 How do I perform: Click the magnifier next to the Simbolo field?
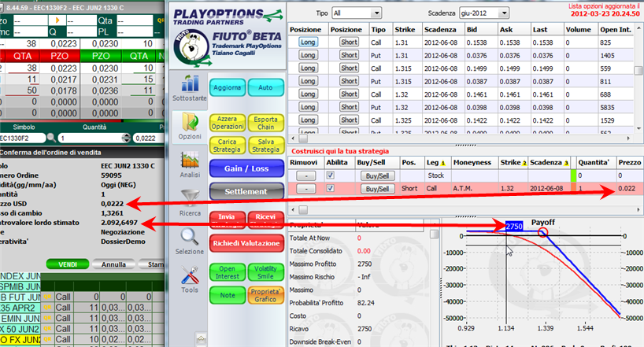[51, 138]
